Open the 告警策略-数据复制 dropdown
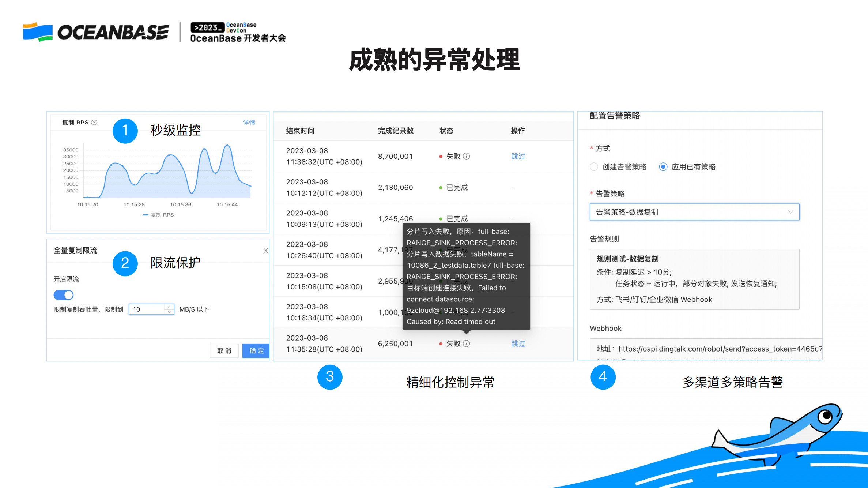The height and width of the screenshot is (488, 868). point(694,212)
